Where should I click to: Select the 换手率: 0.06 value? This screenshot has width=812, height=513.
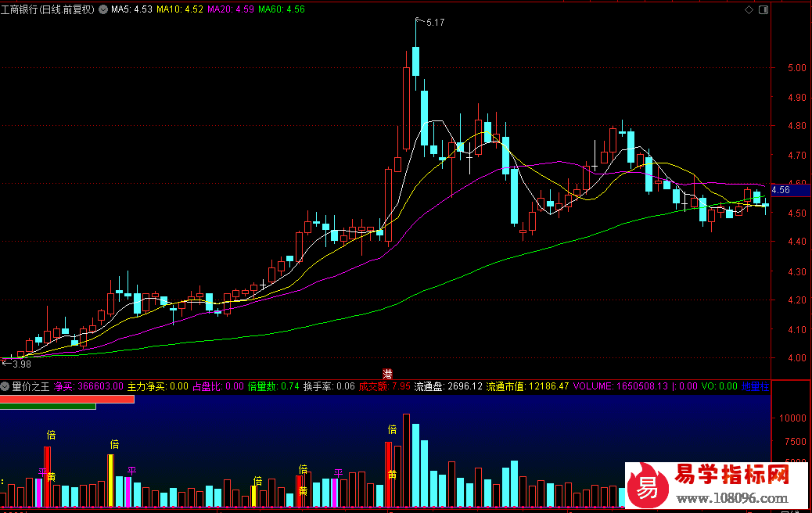tap(329, 386)
